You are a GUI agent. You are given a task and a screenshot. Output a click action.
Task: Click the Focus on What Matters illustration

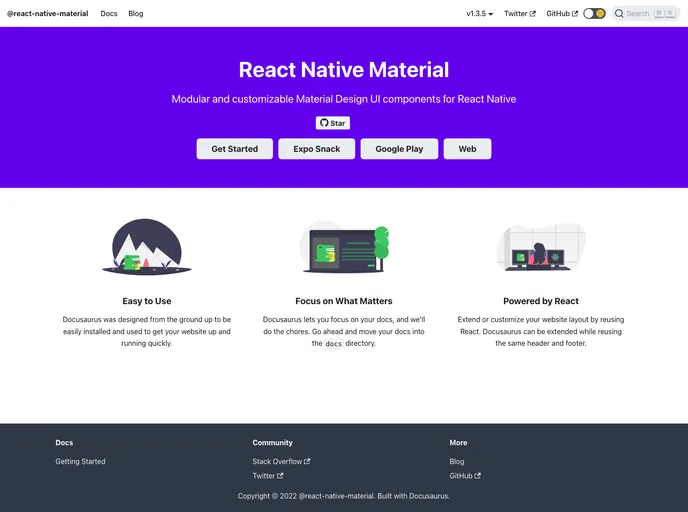pos(344,247)
